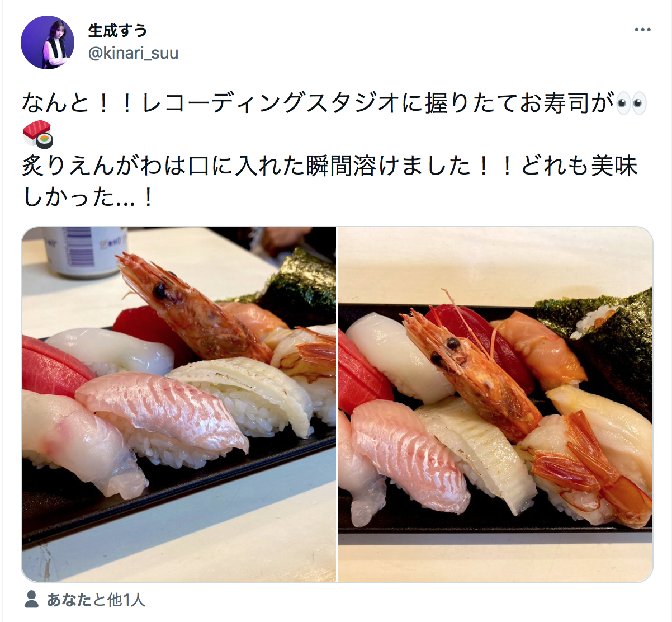Click the sushi emoji in the tweet

point(37,135)
